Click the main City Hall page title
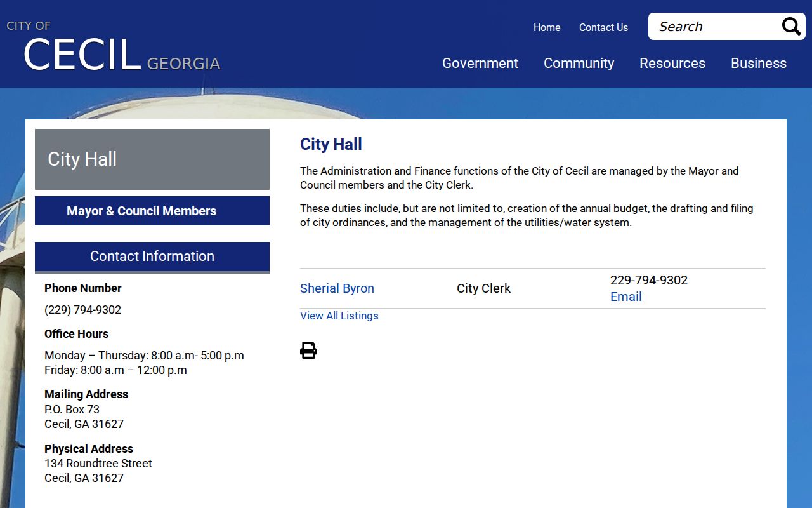 pos(331,144)
